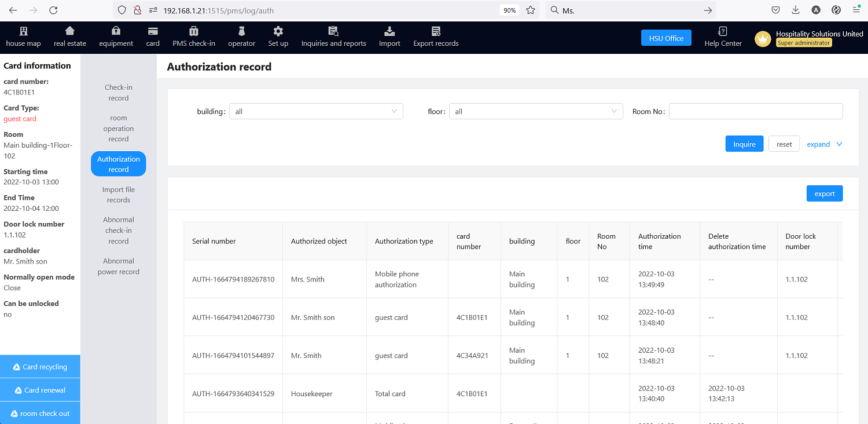868x424 pixels.
Task: Click the Room No input field
Action: [756, 111]
